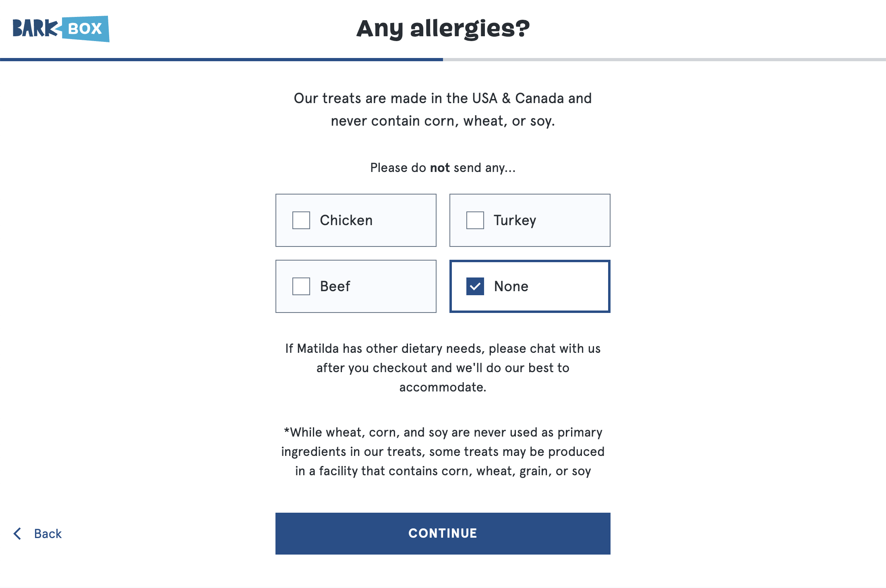Uncheck the checked None checkbox

[475, 286]
